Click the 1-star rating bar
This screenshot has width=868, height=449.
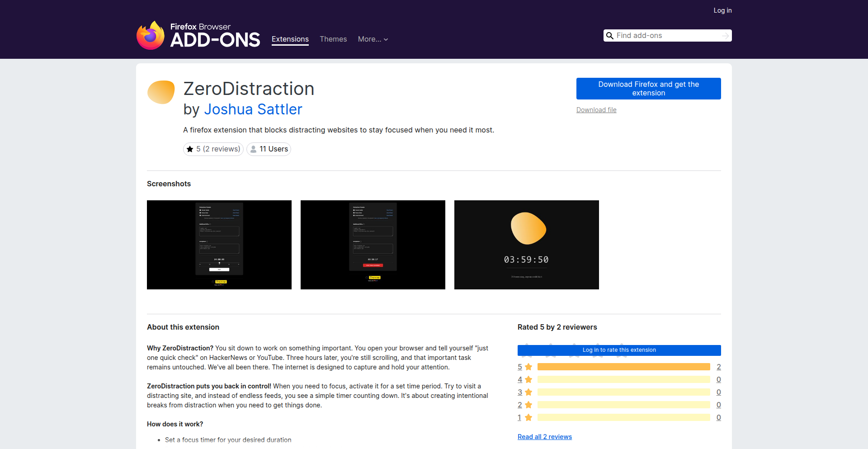click(624, 417)
